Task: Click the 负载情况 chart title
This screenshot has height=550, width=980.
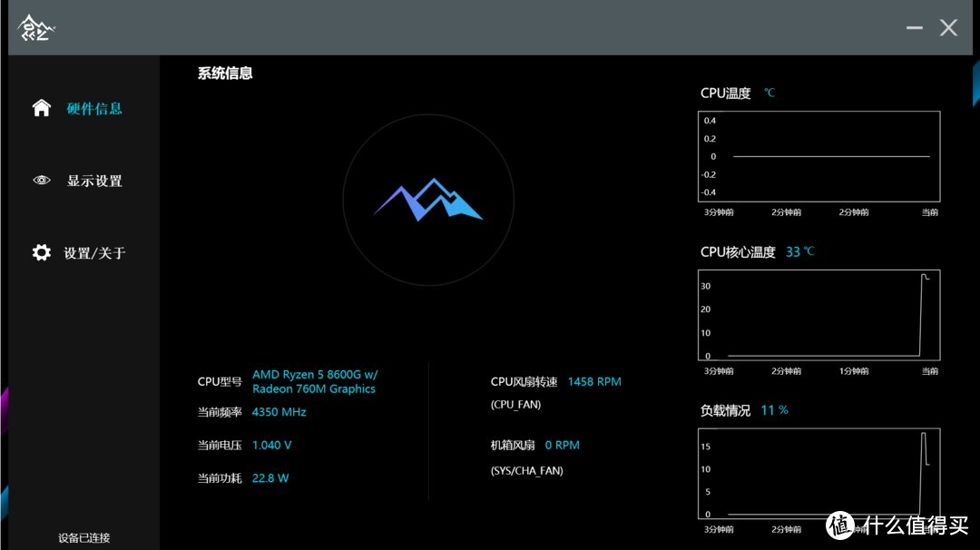Action: click(725, 410)
